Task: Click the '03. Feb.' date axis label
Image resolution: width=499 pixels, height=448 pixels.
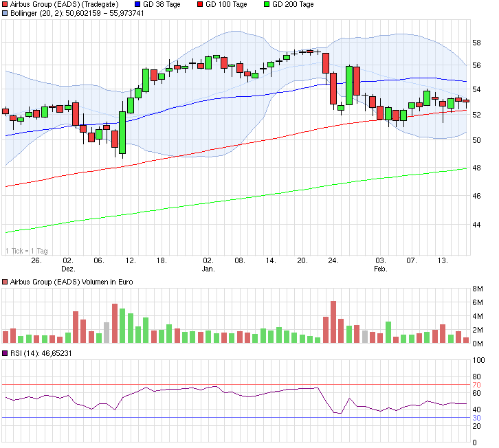Action: click(x=380, y=265)
